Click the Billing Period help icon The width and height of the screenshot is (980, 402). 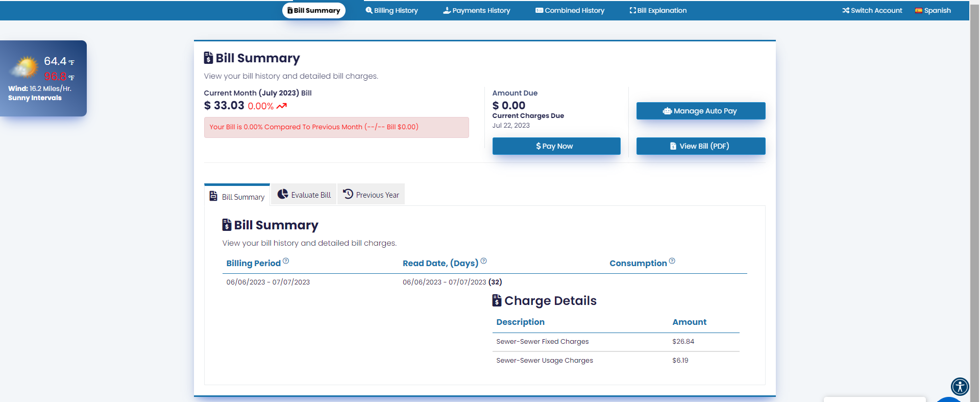pyautogui.click(x=286, y=261)
